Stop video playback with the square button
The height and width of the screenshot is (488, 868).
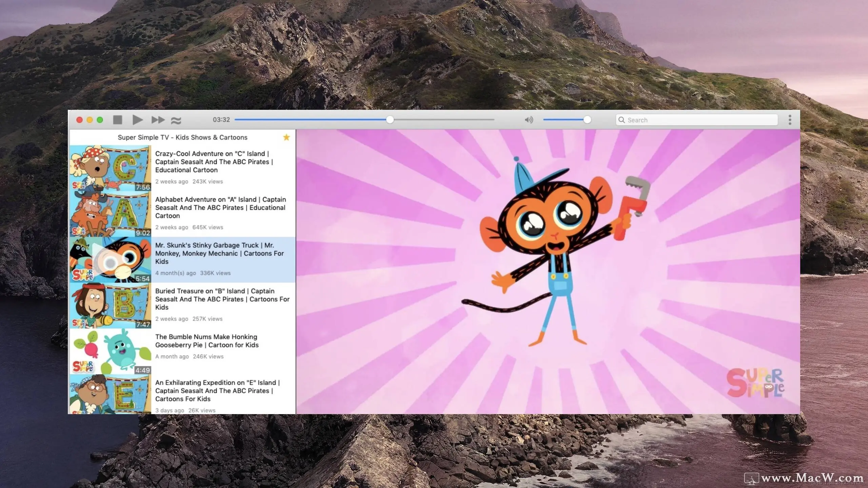point(117,120)
